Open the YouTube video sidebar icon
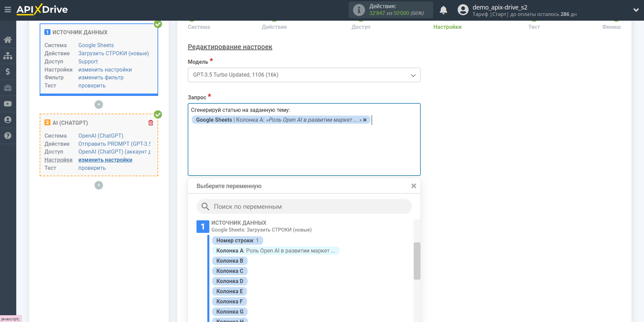Image resolution: width=644 pixels, height=322 pixels. pos(8,104)
